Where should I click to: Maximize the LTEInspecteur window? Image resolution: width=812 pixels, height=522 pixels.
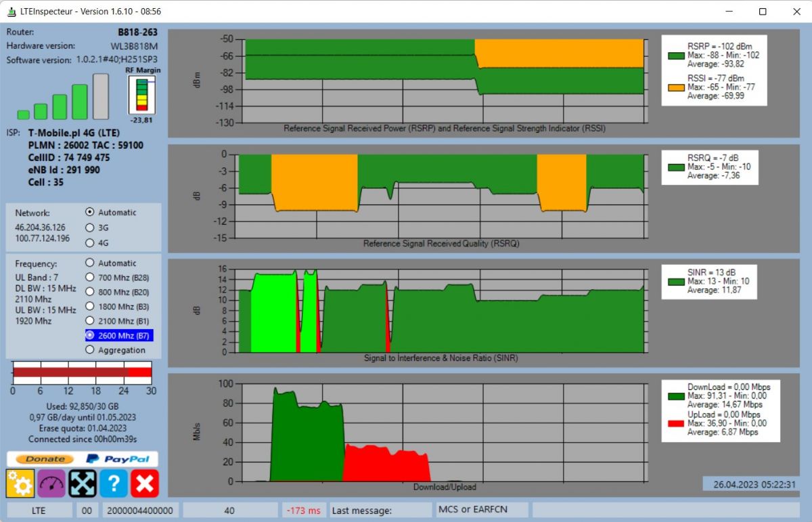pos(763,12)
